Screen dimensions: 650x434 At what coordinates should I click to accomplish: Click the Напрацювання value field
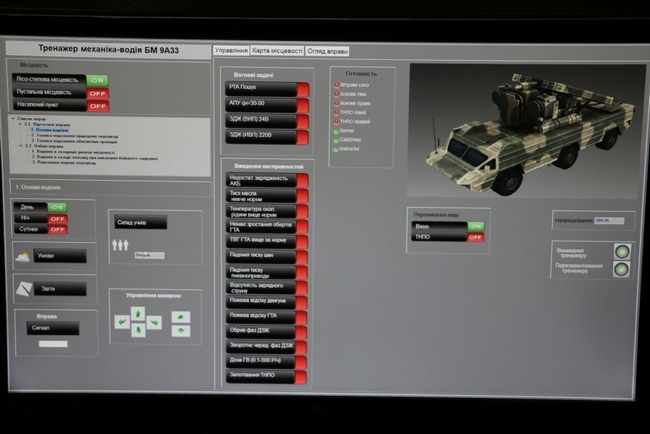(608, 220)
